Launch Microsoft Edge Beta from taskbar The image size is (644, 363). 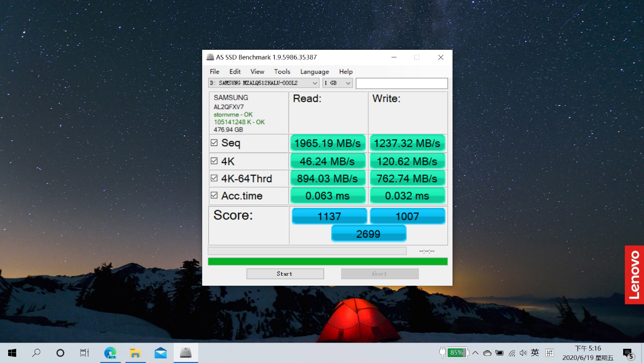[110, 353]
